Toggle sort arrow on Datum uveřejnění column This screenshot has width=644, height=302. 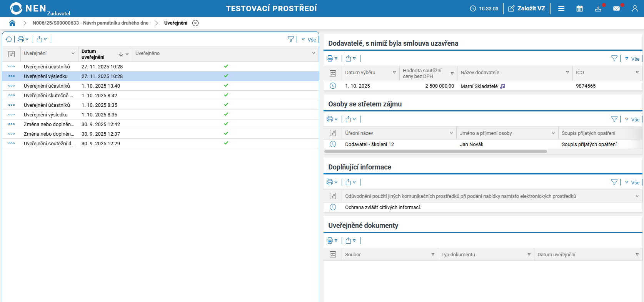tap(121, 54)
